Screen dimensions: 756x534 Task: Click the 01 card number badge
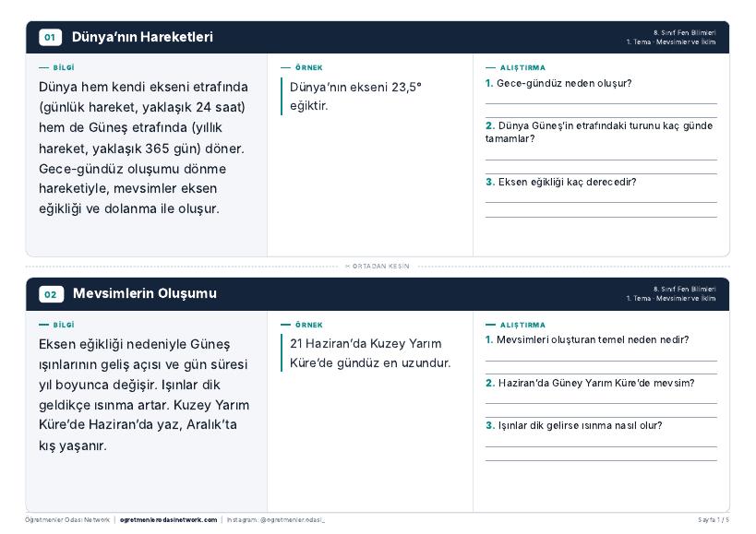(x=50, y=37)
